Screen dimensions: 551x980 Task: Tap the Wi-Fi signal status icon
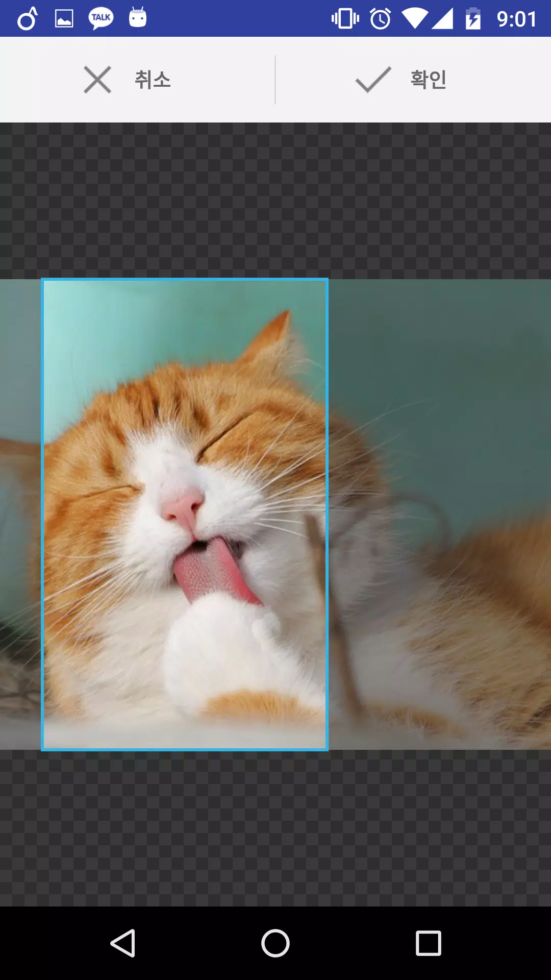pos(414,19)
